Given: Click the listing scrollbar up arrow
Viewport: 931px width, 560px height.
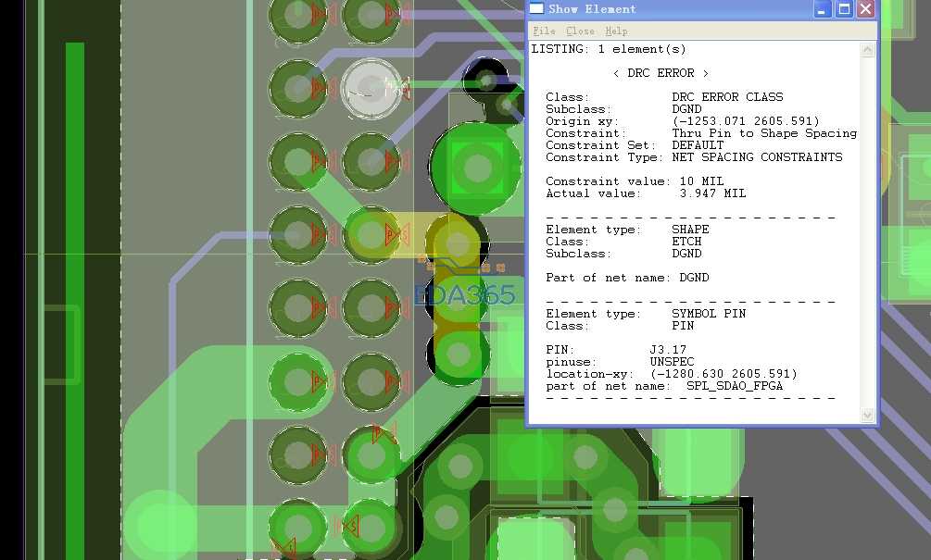Looking at the screenshot, I should [867, 50].
